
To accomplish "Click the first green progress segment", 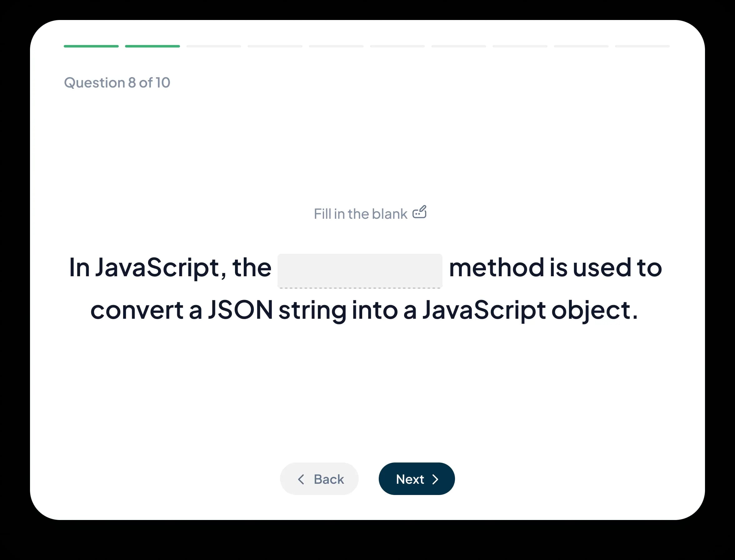I will tap(91, 46).
